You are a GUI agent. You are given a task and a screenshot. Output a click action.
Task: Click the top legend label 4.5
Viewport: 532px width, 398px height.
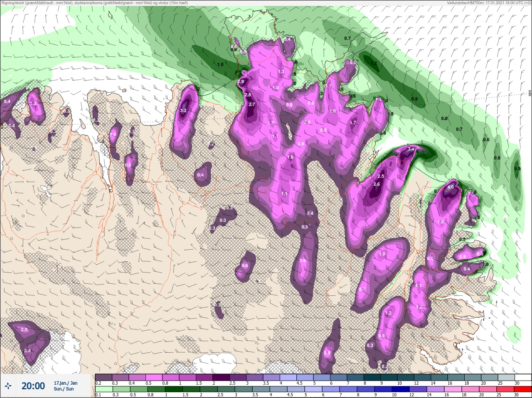[x=299, y=383]
